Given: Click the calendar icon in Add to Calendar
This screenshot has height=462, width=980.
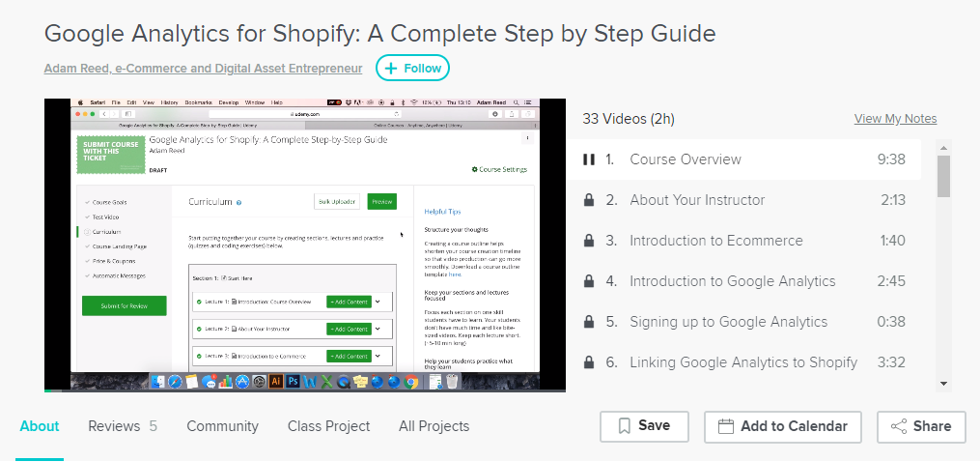Looking at the screenshot, I should tap(726, 426).
